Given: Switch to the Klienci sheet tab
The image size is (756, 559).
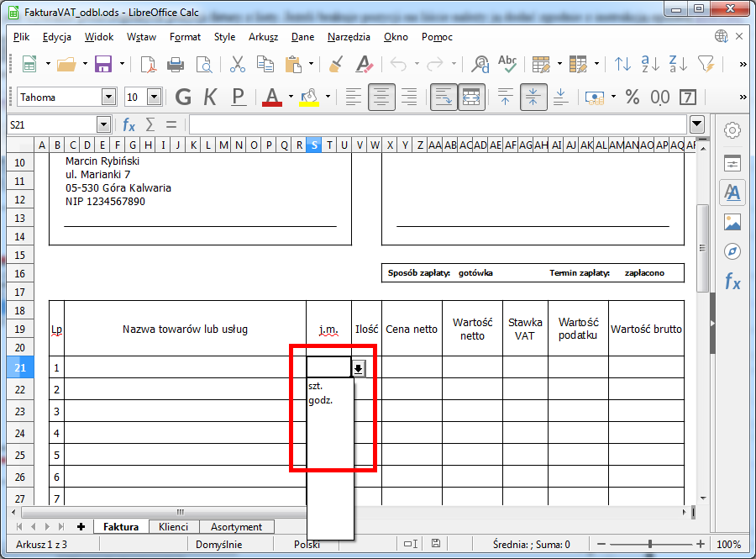Looking at the screenshot, I should click(174, 527).
